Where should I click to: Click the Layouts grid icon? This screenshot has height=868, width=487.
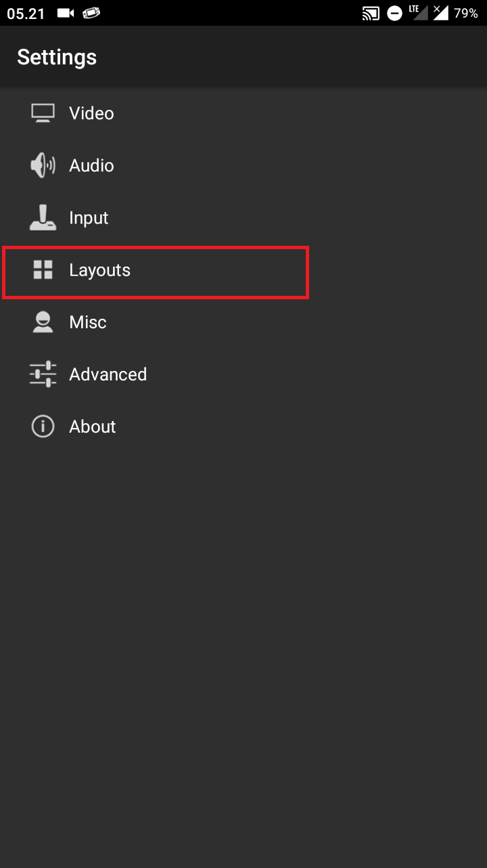click(43, 270)
